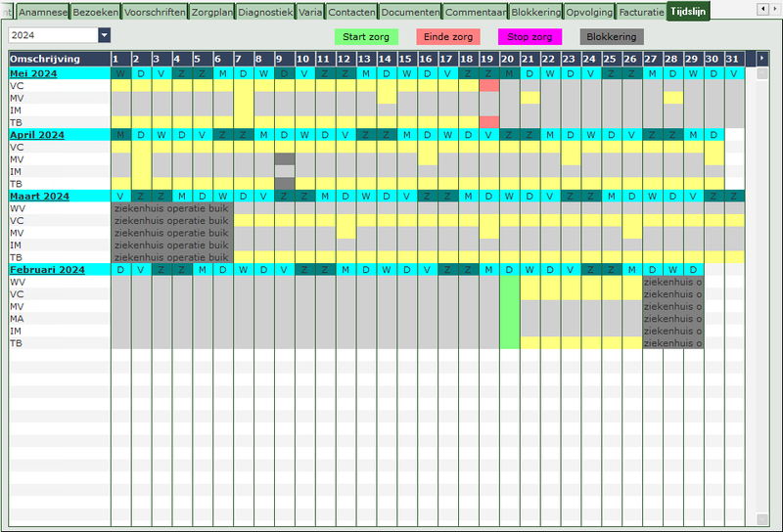This screenshot has height=532, width=783.
Task: Click the right arrow in the day header
Action: [x=761, y=59]
